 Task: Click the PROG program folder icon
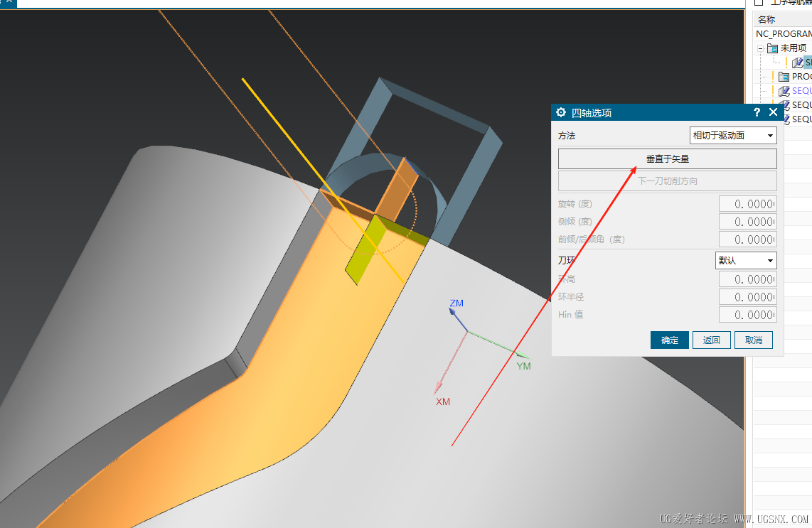(784, 77)
